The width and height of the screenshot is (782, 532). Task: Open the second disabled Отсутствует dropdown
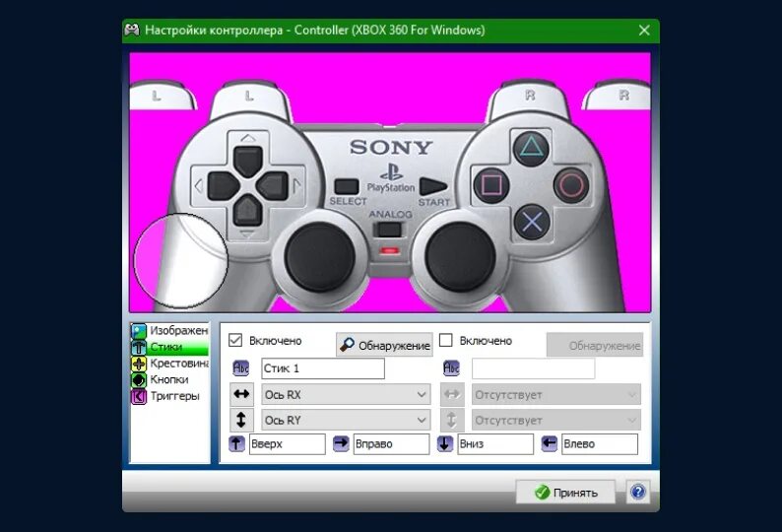click(556, 420)
